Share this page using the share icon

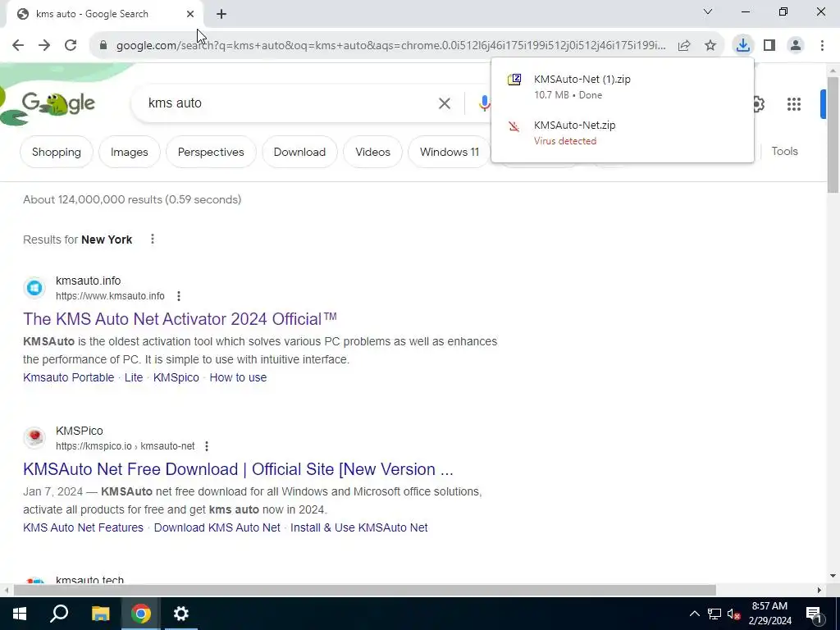click(x=684, y=46)
